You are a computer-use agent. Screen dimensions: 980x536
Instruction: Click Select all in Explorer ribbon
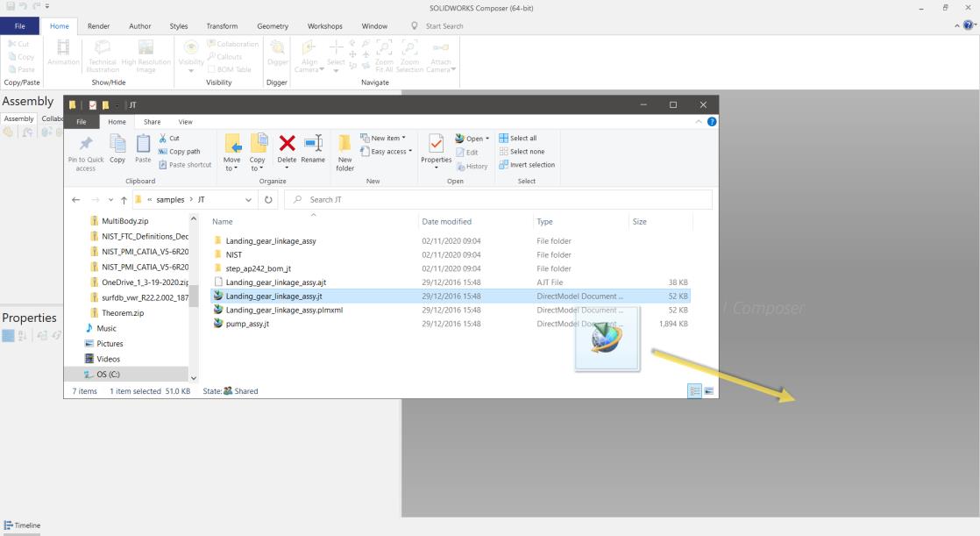click(518, 139)
